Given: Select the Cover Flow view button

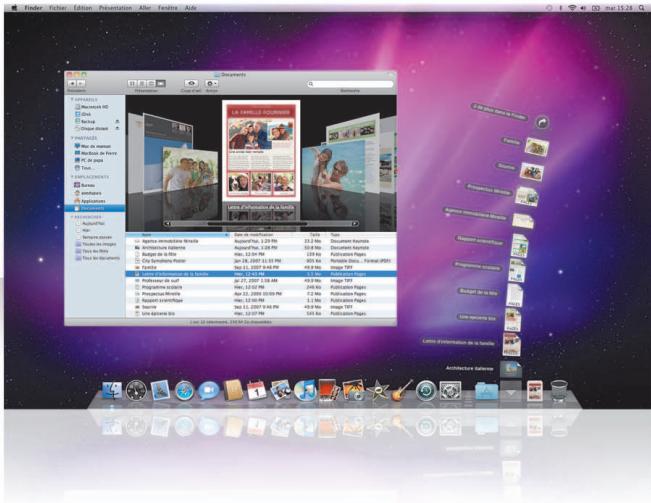Looking at the screenshot, I should tap(161, 83).
